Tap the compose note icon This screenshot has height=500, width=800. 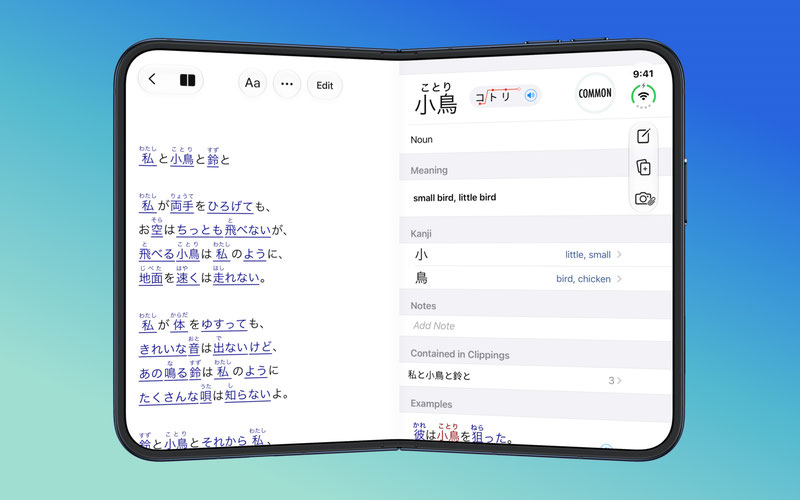click(x=643, y=136)
